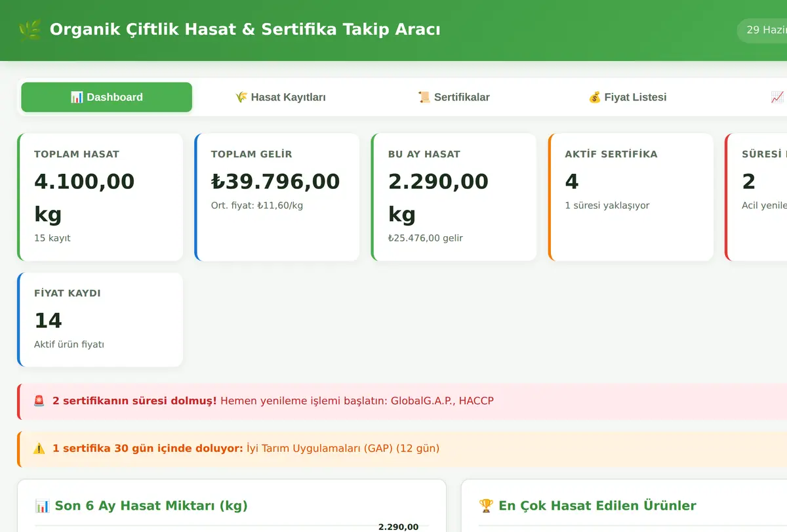Click the '1 sertifika 30 gün içinde doluyor' alert
The image size is (787, 532).
(x=403, y=449)
